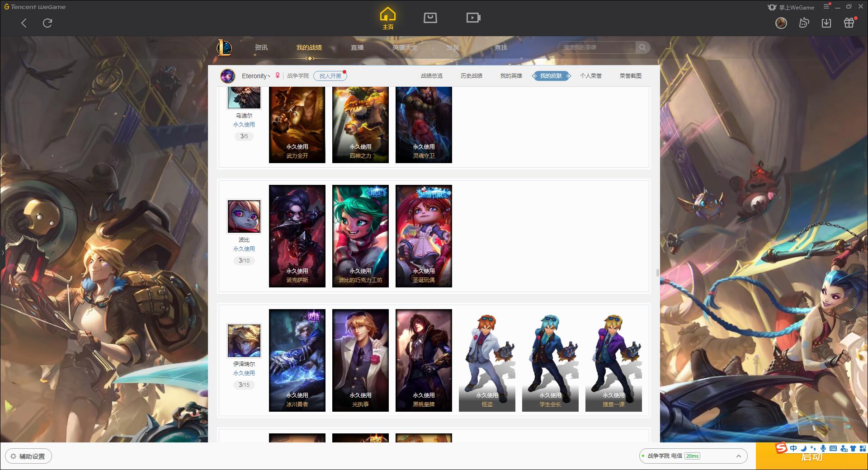The height and width of the screenshot is (470, 868).
Task: Open the WeGame hamburger main menu icon
Action: tap(826, 6)
